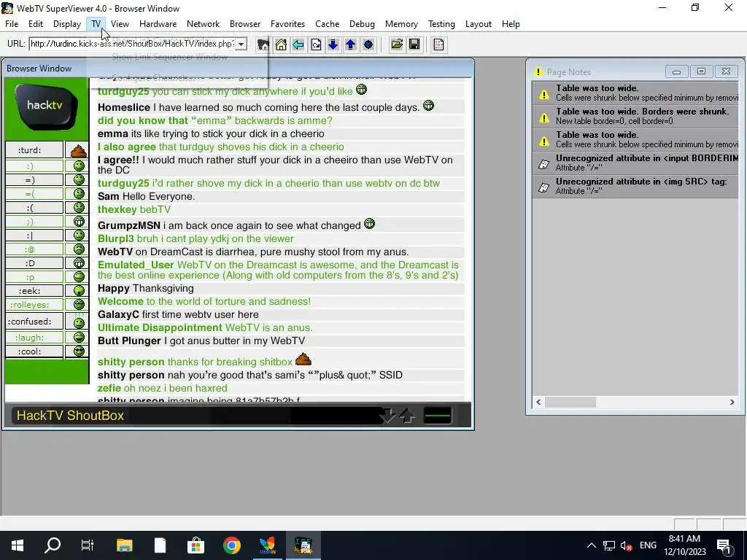The image size is (747, 560).
Task: Open the notification center icon
Action: (724, 545)
